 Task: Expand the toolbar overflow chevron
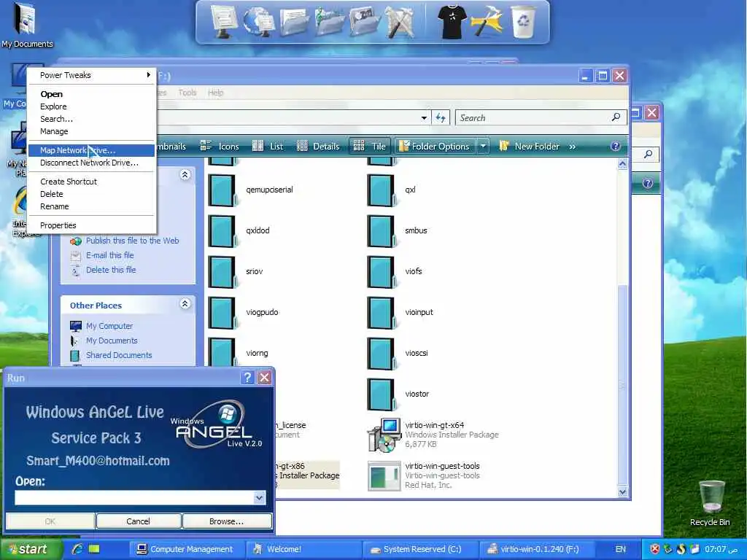pos(573,147)
